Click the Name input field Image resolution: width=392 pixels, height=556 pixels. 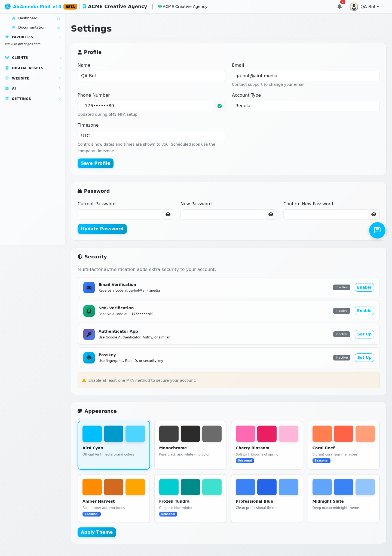[151, 76]
